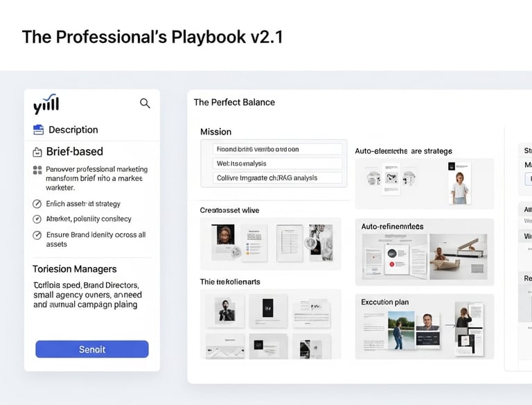Image resolution: width=532 pixels, height=405 pixels.
Task: Open the person by lake photo
Action: 401,330
